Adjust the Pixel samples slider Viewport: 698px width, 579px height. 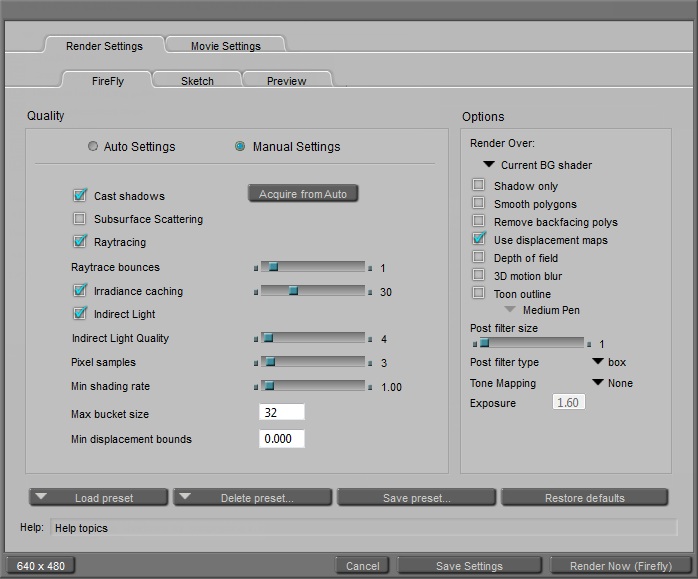pos(269,362)
